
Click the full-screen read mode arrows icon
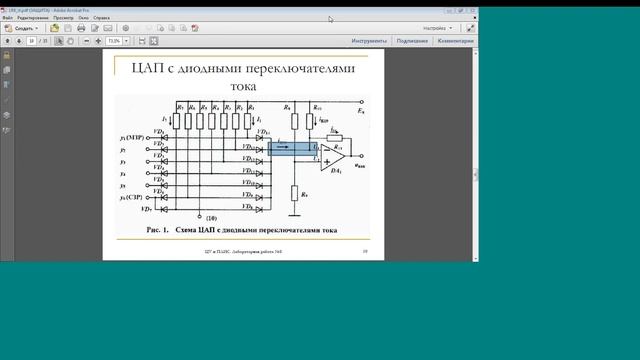click(x=471, y=28)
